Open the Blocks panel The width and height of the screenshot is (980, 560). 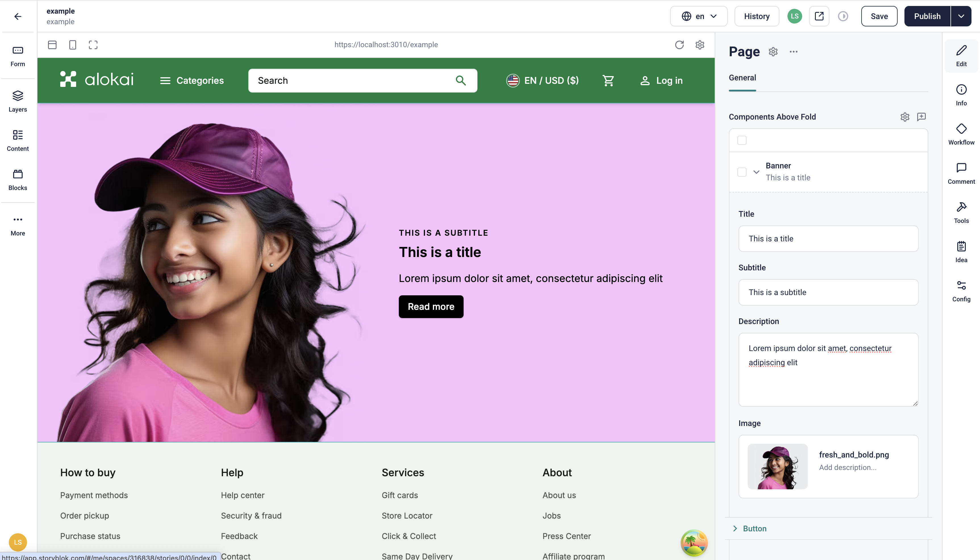(x=18, y=180)
